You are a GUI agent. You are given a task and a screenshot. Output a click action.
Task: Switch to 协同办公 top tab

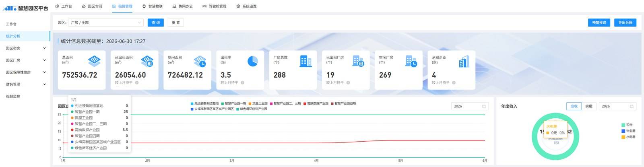[x=182, y=6]
